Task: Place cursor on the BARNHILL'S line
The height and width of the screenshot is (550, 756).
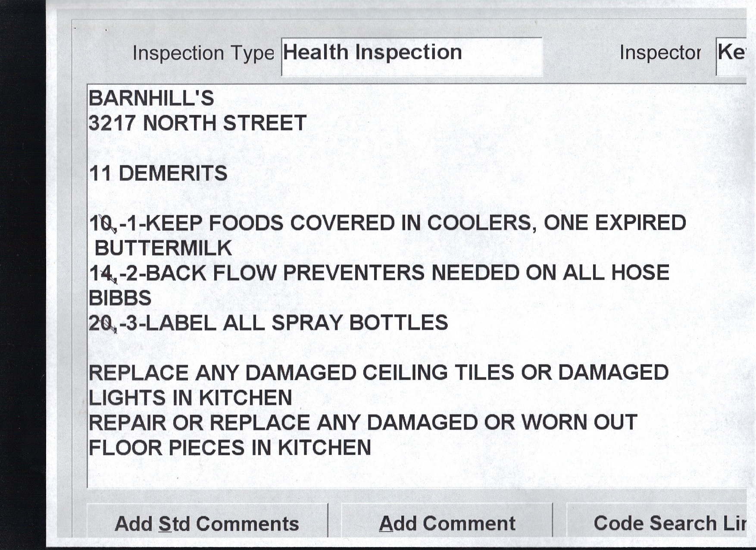Action: [151, 99]
